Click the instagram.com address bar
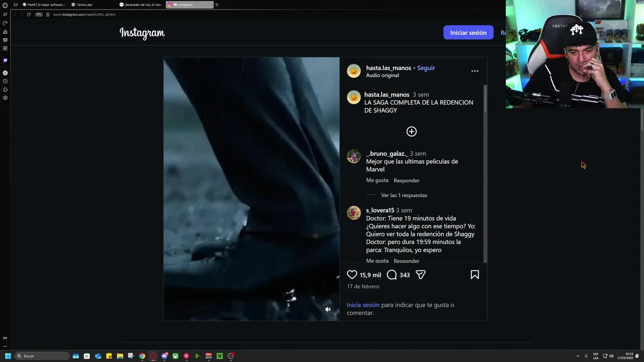Viewport: 644px width, 362px height. tap(84, 15)
